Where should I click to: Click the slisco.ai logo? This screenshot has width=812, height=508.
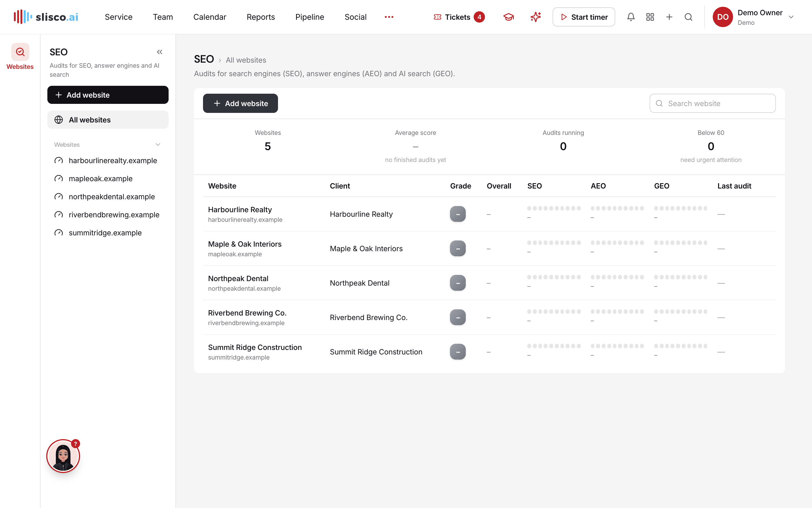click(46, 17)
